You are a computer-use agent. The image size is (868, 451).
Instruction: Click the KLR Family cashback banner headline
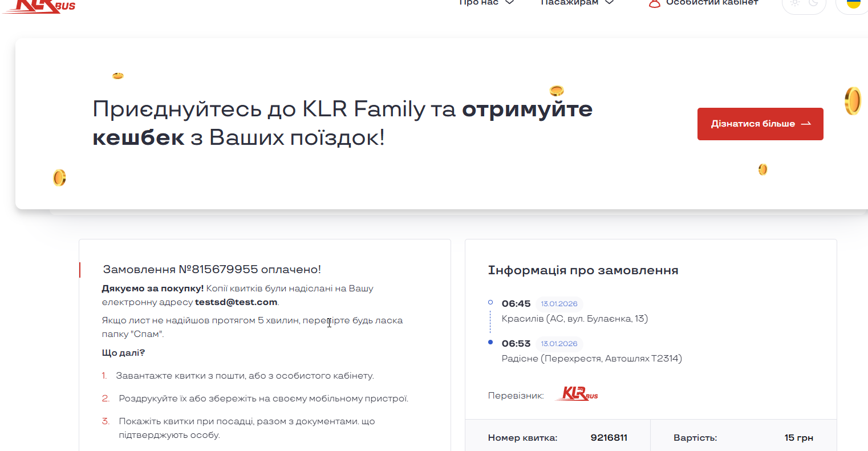click(343, 123)
